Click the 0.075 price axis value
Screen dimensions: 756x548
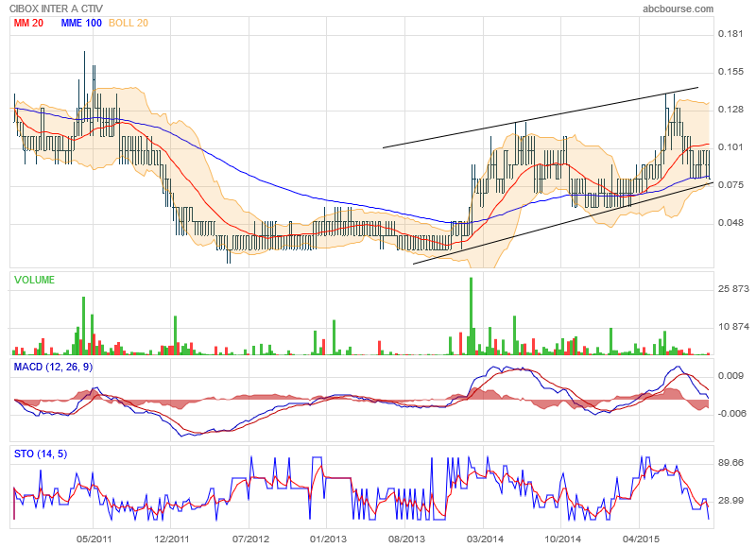pos(730,185)
